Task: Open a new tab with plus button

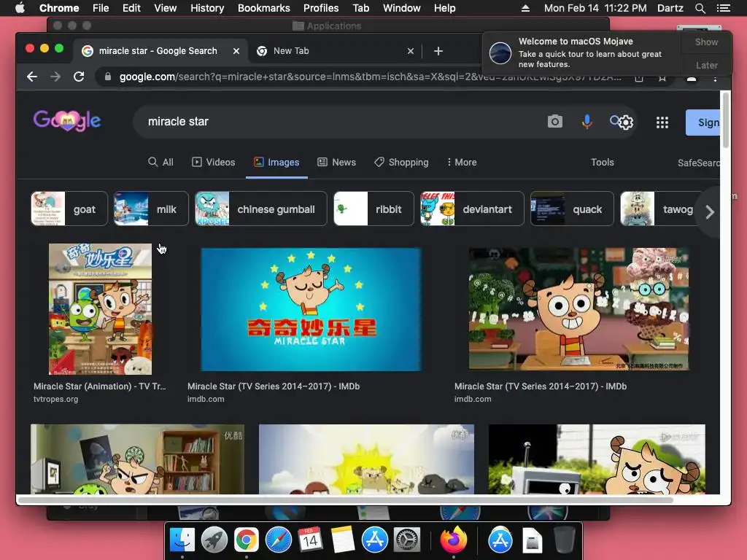Action: click(x=438, y=51)
